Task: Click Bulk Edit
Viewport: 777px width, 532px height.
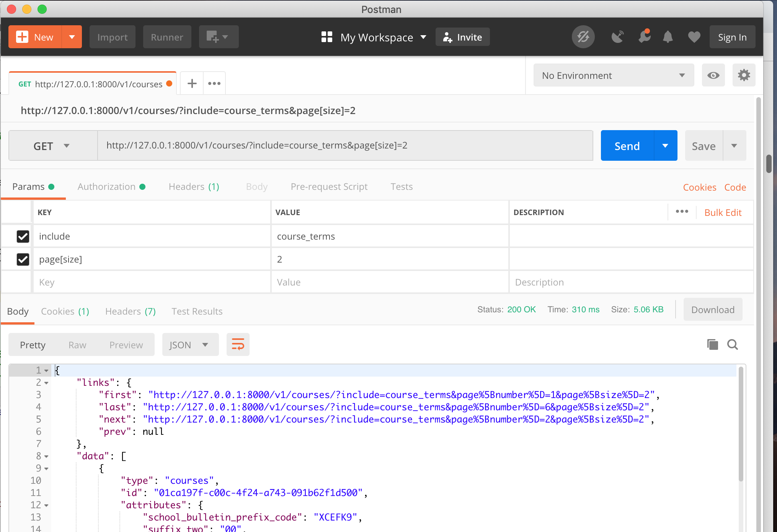Action: tap(723, 213)
